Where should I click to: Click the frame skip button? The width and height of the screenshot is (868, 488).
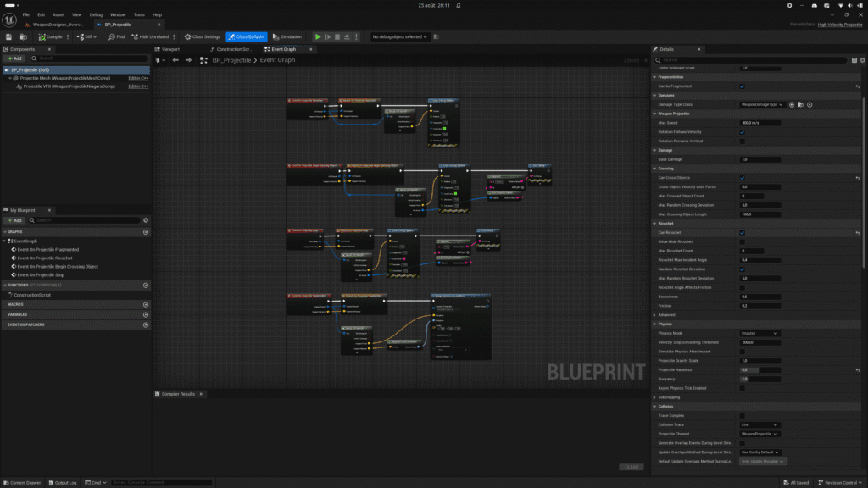click(328, 37)
